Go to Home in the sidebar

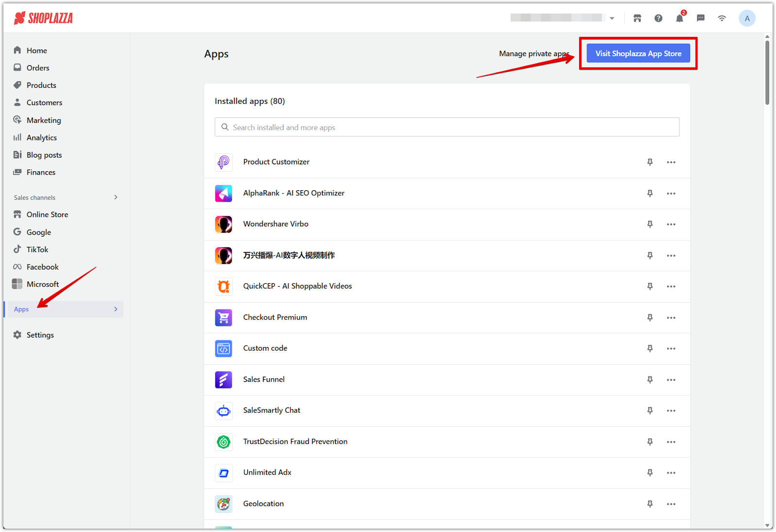coord(37,50)
